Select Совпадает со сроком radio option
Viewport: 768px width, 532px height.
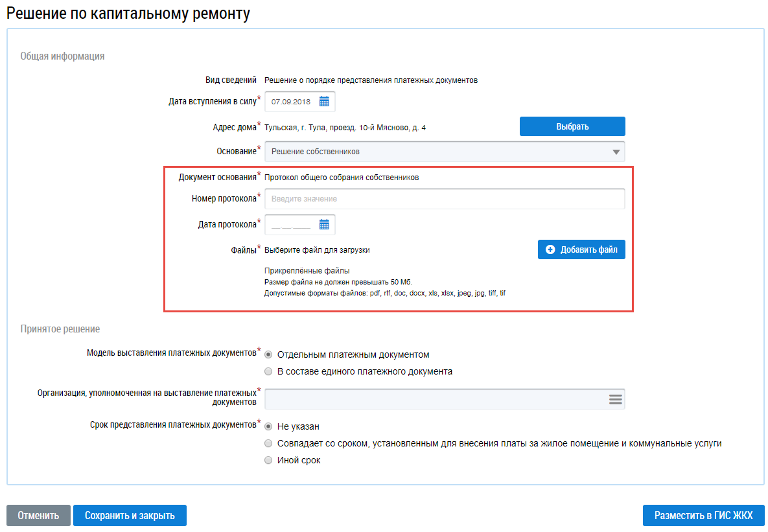point(268,443)
